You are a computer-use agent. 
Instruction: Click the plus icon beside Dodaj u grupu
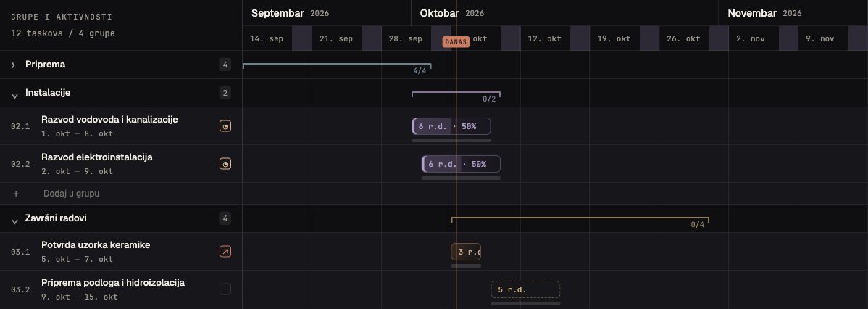16,194
